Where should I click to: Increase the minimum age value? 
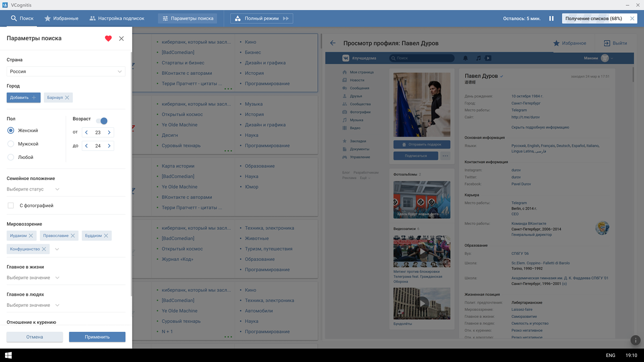tap(109, 132)
